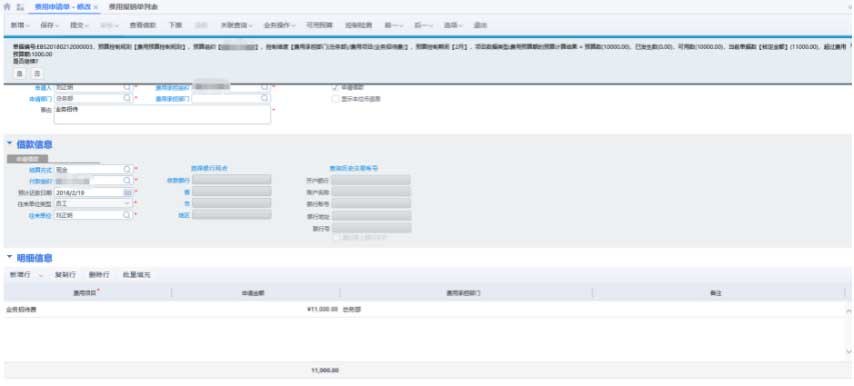Open the 往来单位类型 combo box
The width and height of the screenshot is (854, 386).
93,203
